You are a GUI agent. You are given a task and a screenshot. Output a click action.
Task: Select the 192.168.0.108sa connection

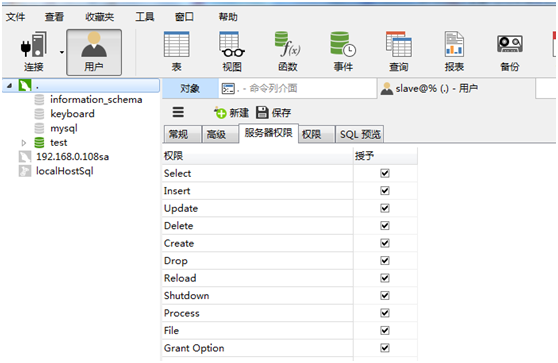tap(73, 157)
